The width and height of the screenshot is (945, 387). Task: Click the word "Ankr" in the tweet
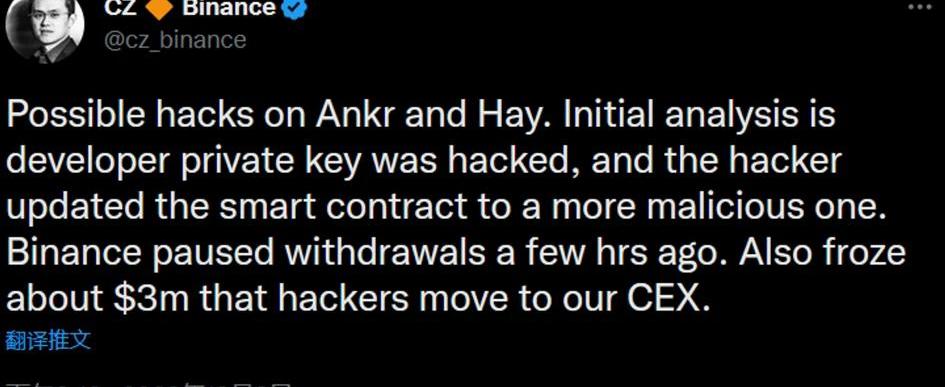356,116
